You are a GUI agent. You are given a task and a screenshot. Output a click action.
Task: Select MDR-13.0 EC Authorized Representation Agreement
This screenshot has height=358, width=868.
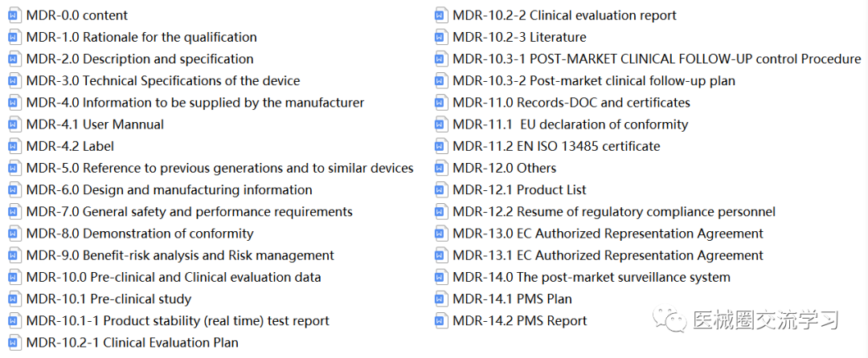click(x=600, y=234)
